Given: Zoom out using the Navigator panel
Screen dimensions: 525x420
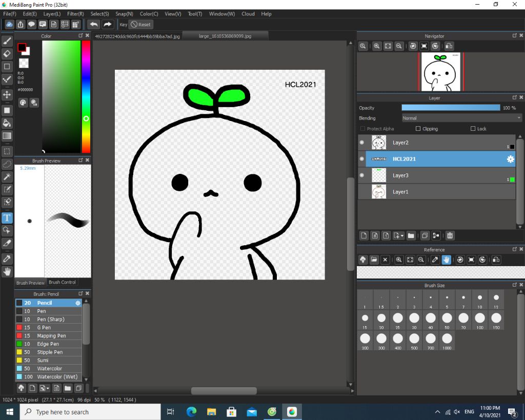Looking at the screenshot, I should pyautogui.click(x=399, y=46).
